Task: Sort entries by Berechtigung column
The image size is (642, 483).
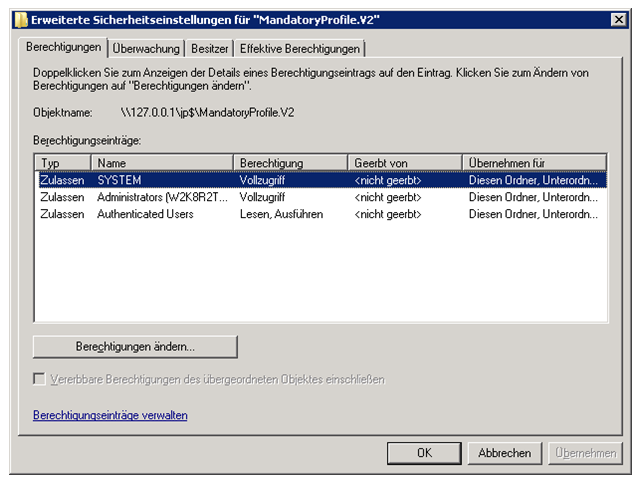Action: click(290, 163)
